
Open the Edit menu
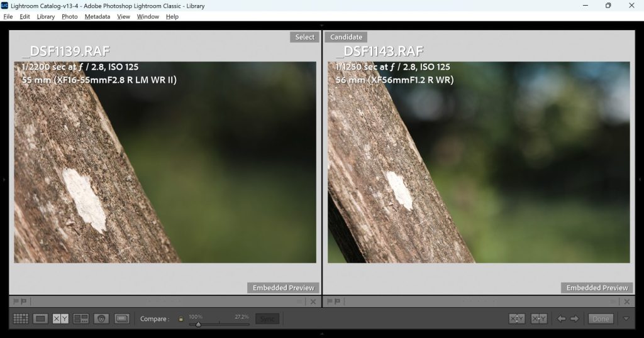click(25, 16)
